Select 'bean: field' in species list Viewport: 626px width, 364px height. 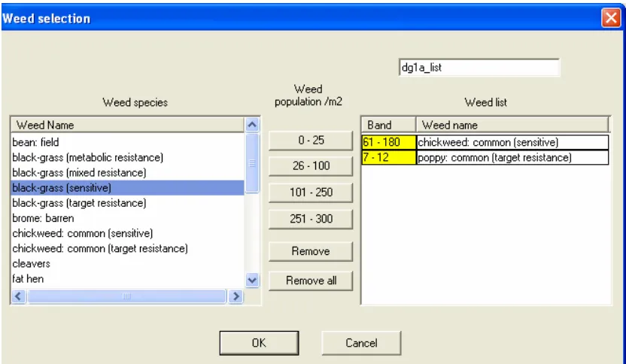pyautogui.click(x=127, y=142)
